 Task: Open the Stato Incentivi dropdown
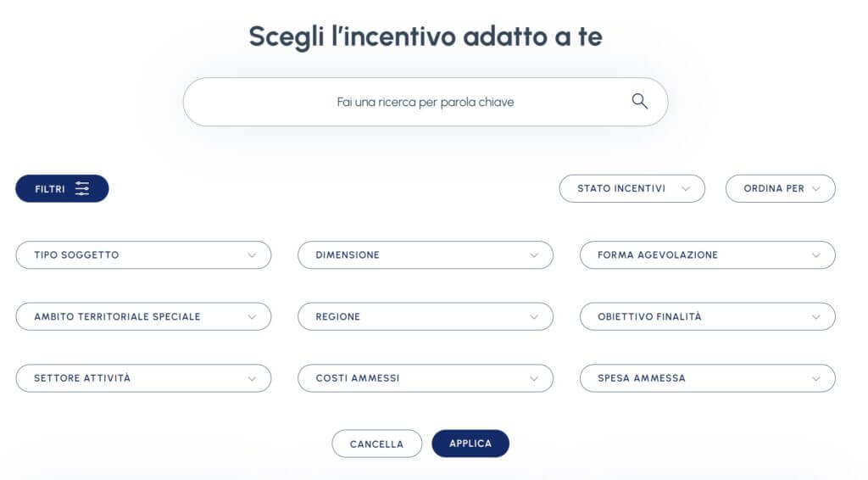coord(632,188)
